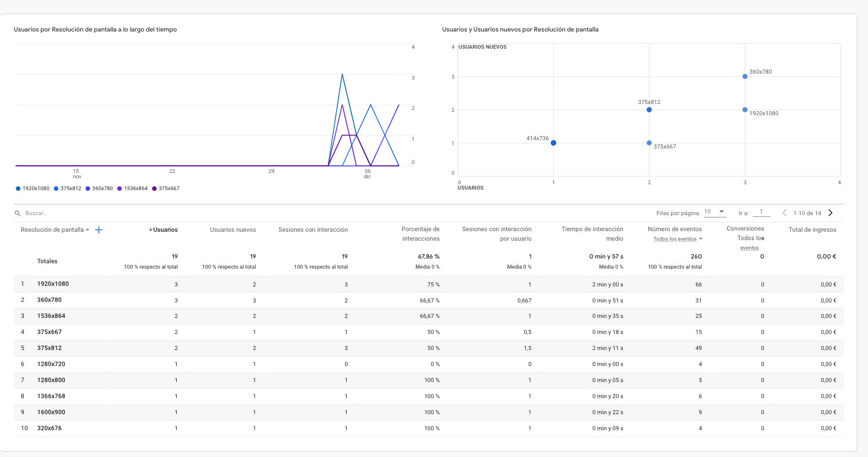Click 1920x1080 legend color dot under line chart
Screen dimensions: 868x457
tap(18, 188)
